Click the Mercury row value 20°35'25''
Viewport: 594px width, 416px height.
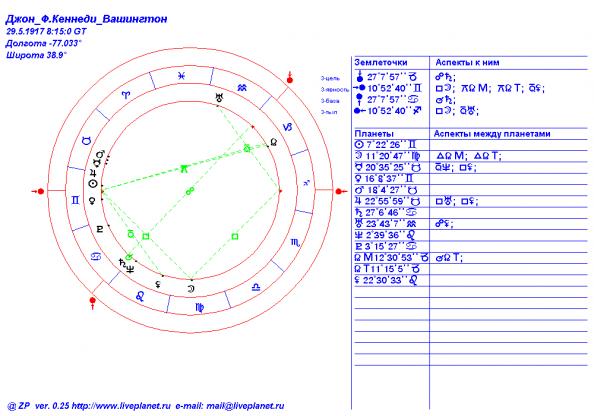click(388, 167)
